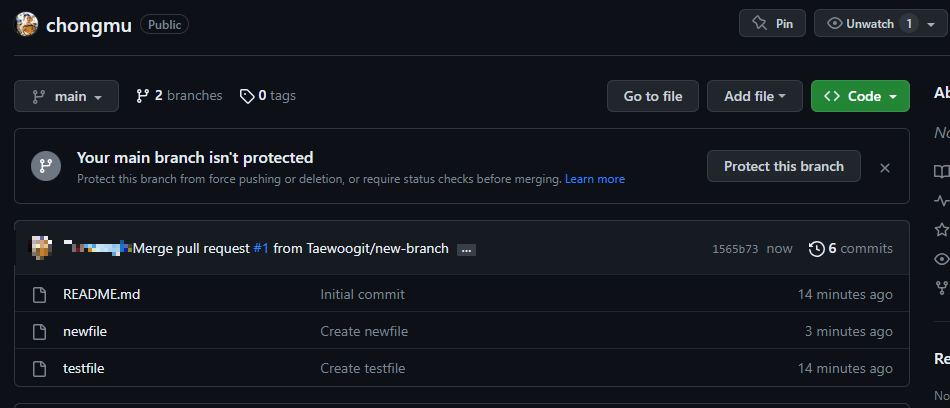950x408 pixels.
Task: Expand the commit message ellipsis
Action: click(466, 250)
